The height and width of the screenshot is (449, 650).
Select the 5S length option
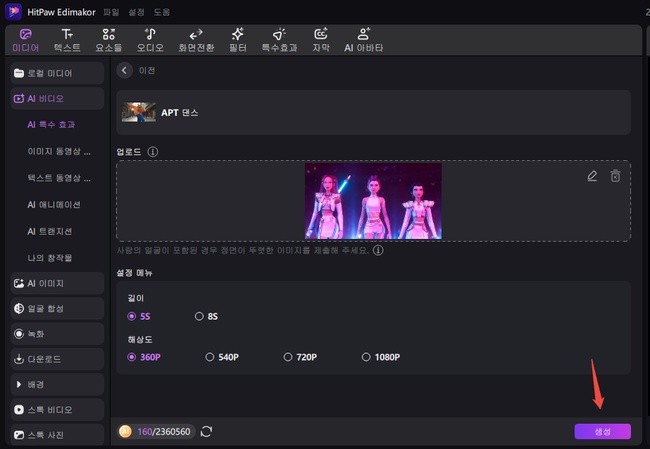coord(139,316)
